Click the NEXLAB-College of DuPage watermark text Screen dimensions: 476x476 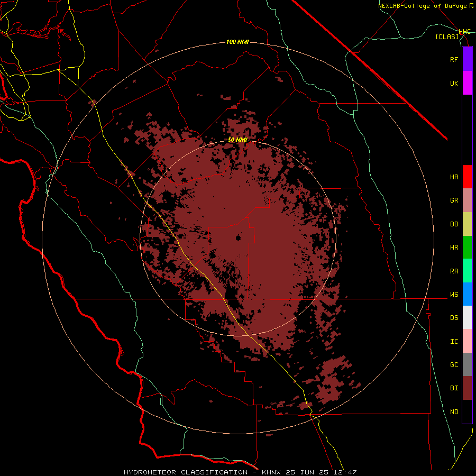[x=425, y=6]
